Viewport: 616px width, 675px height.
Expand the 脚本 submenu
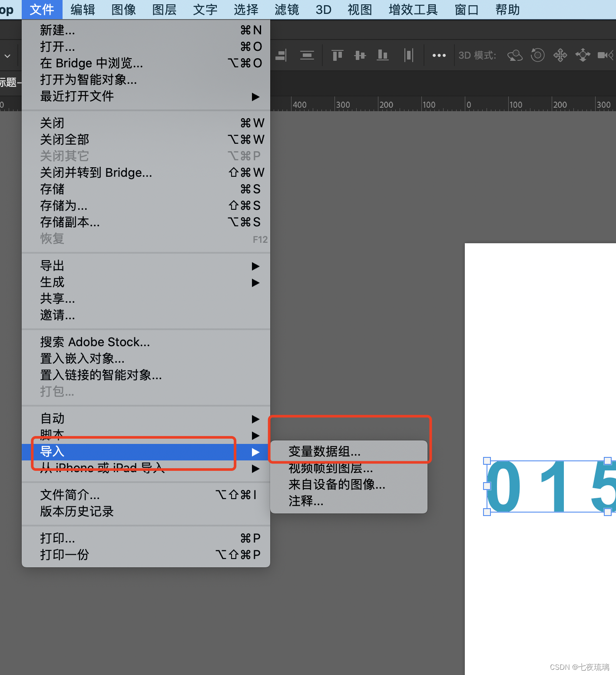click(x=146, y=435)
